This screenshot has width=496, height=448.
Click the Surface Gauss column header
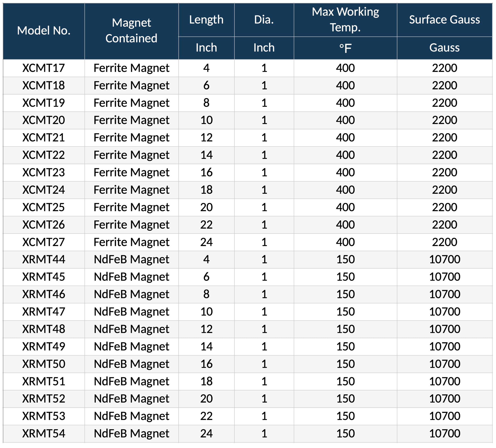[444, 20]
